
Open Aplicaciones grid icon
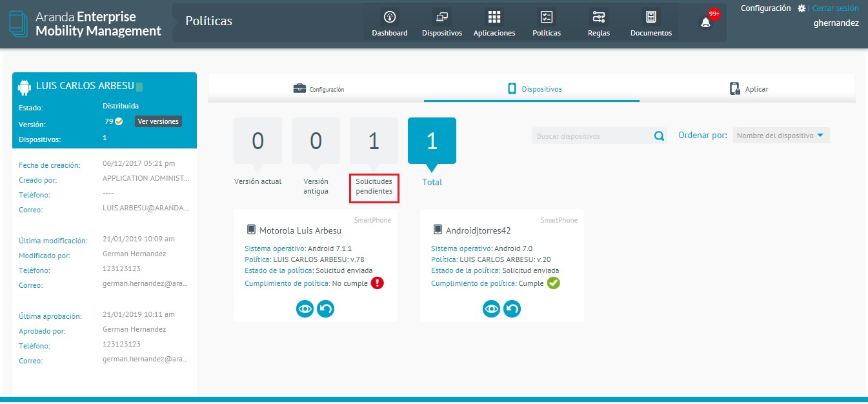tap(494, 17)
